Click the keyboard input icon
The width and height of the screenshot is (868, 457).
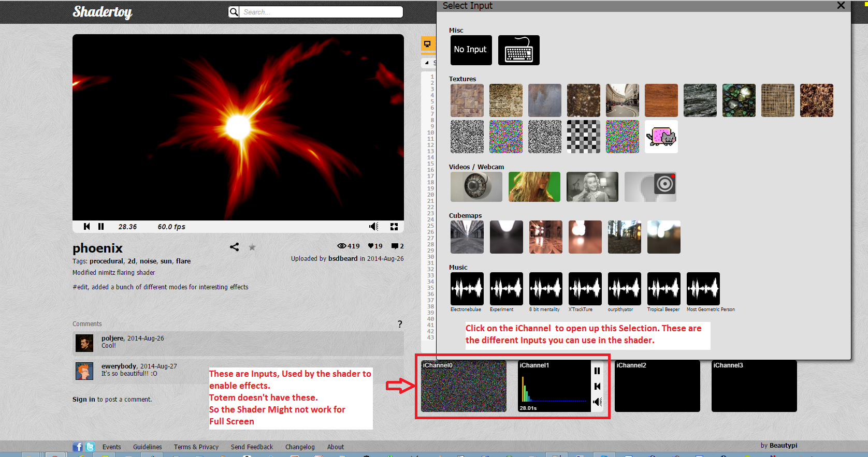coord(518,50)
